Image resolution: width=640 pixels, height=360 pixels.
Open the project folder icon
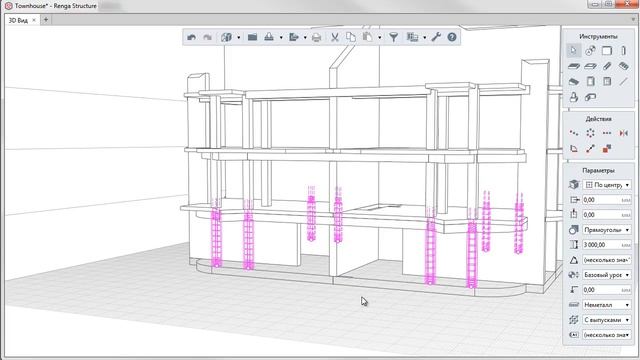click(x=252, y=37)
